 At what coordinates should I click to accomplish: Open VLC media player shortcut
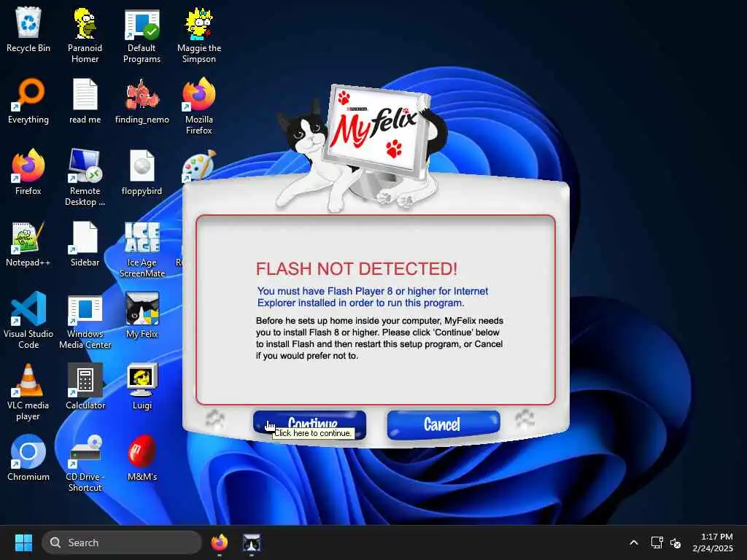(x=28, y=392)
